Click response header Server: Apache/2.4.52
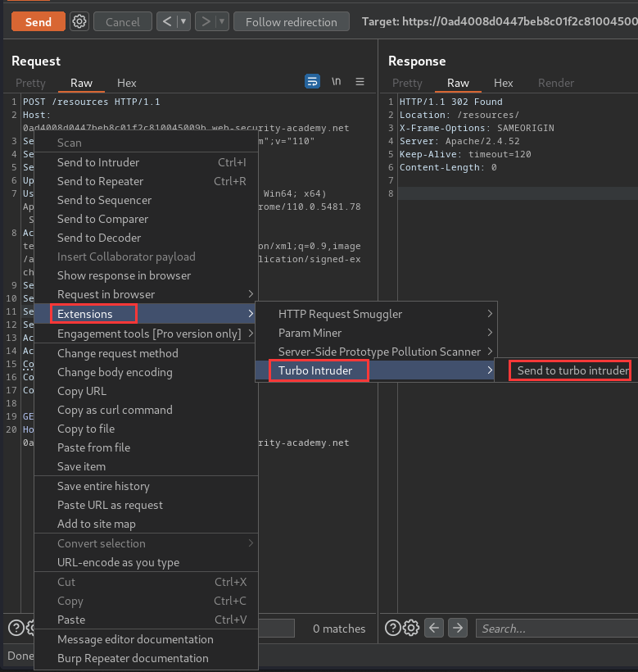 coord(459,142)
